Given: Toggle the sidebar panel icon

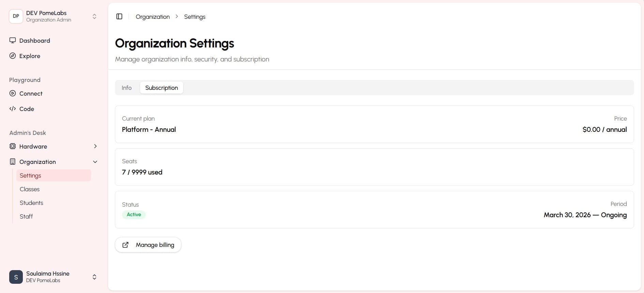Looking at the screenshot, I should click(119, 16).
